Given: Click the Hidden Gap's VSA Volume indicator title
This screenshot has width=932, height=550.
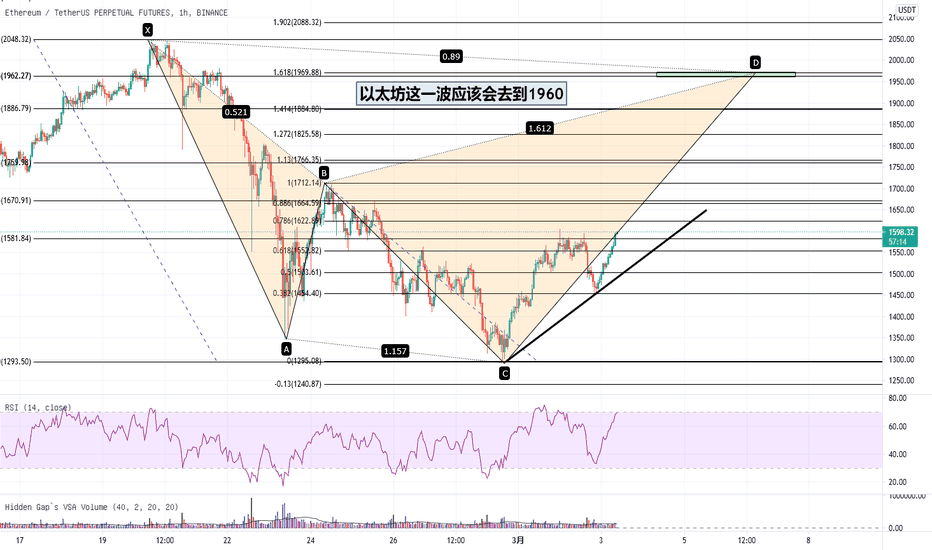Looking at the screenshot, I should click(92, 507).
